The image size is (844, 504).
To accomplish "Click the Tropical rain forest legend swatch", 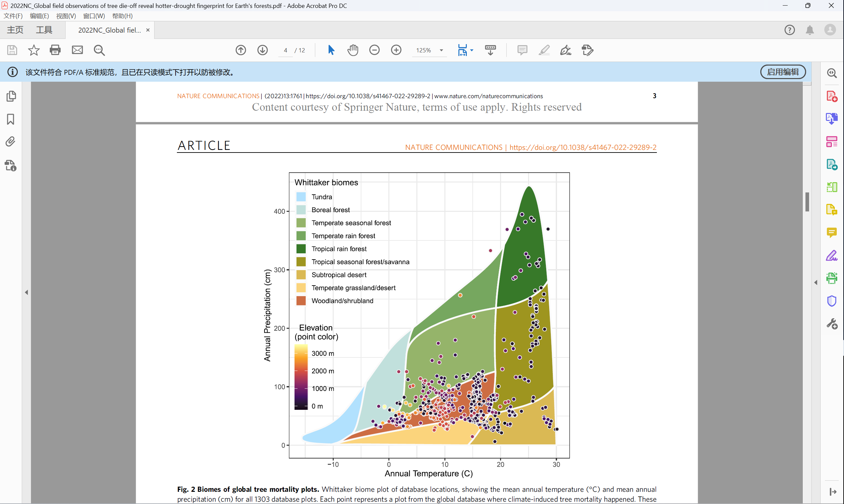I will 301,249.
